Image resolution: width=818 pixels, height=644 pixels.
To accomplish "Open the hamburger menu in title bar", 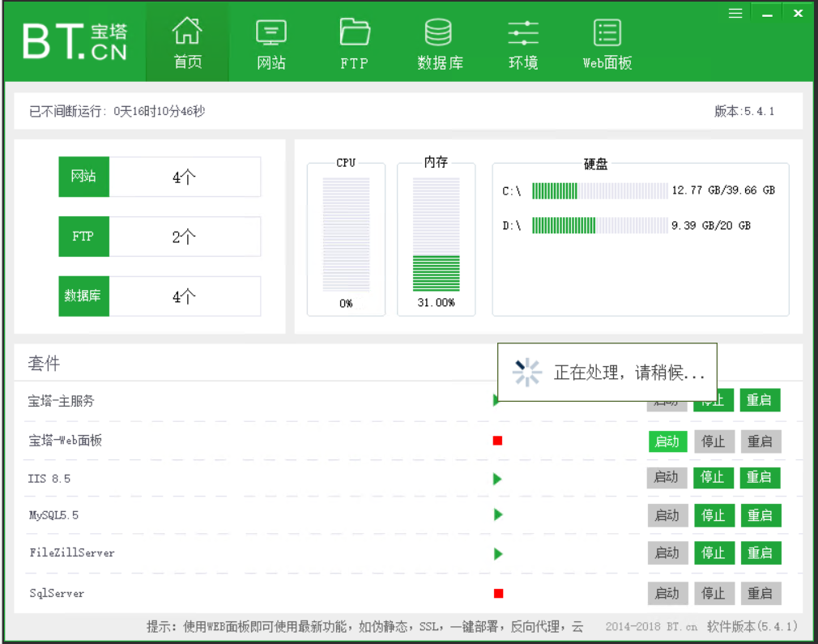I will [735, 14].
